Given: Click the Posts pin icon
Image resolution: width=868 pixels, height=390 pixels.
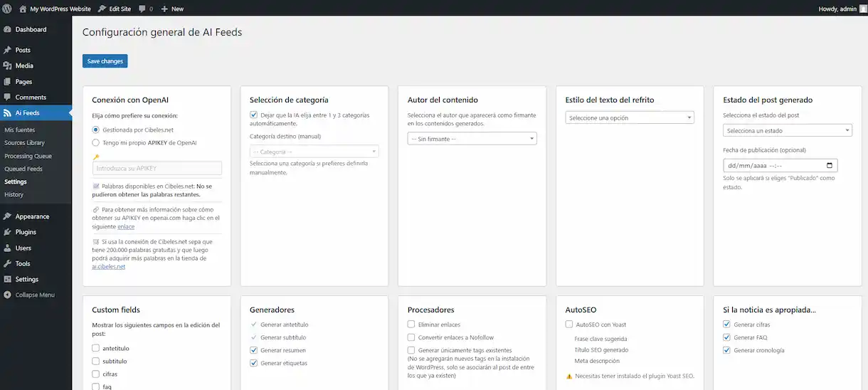Looking at the screenshot, I should click(7, 51).
